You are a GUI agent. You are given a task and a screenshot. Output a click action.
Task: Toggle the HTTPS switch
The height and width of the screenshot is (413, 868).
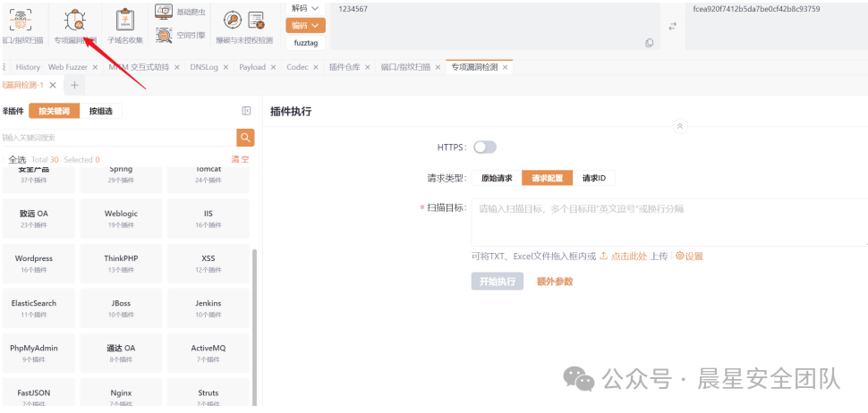pos(484,147)
